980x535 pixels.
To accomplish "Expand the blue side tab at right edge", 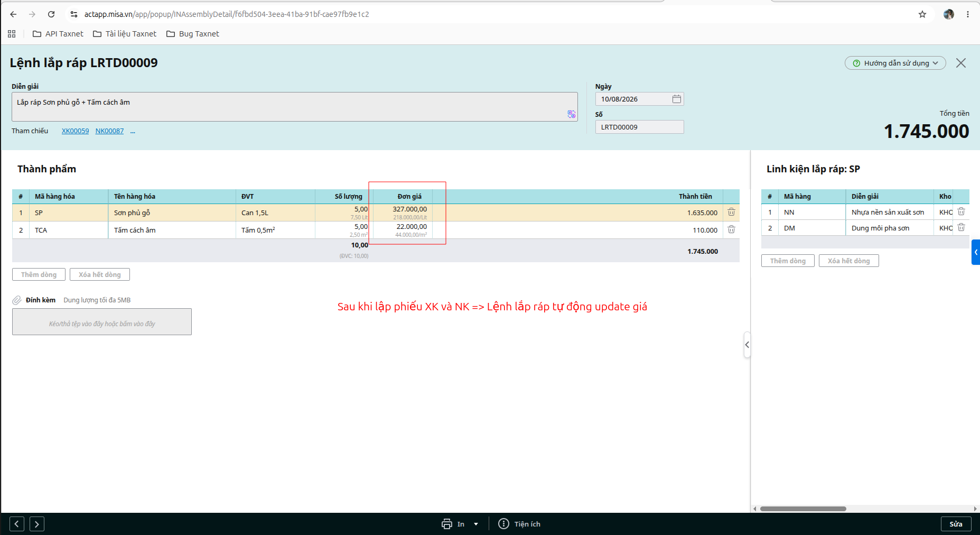I will tap(976, 252).
